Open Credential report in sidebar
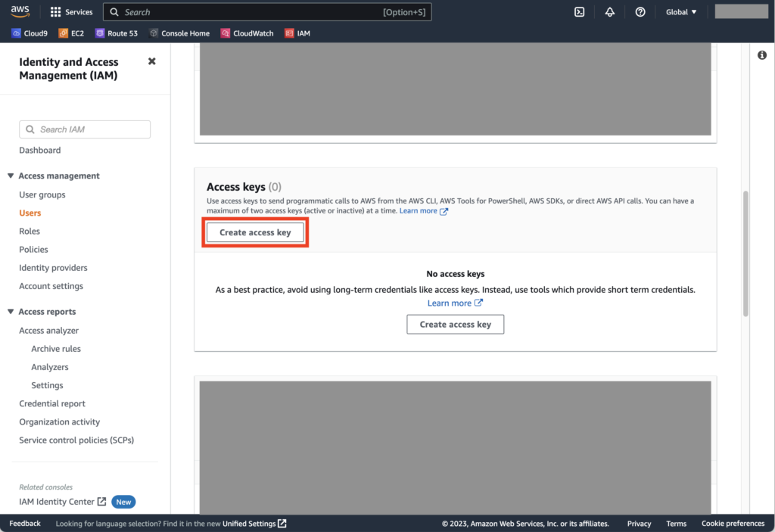 coord(52,404)
